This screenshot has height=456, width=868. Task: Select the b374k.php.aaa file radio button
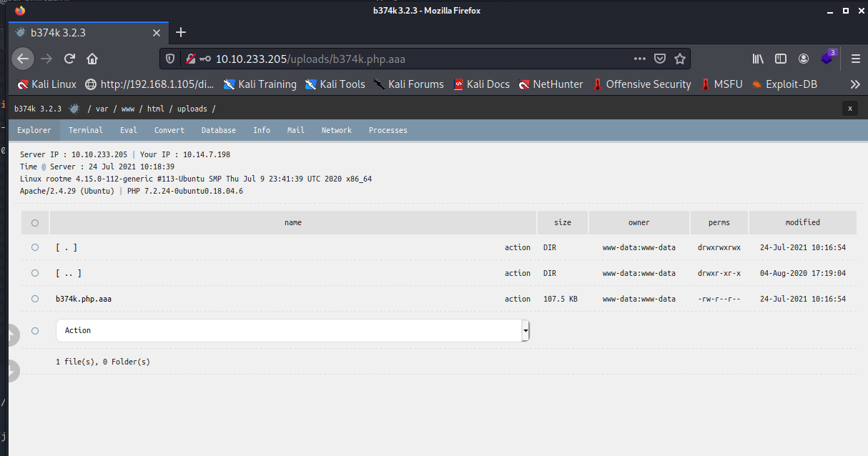coord(35,299)
